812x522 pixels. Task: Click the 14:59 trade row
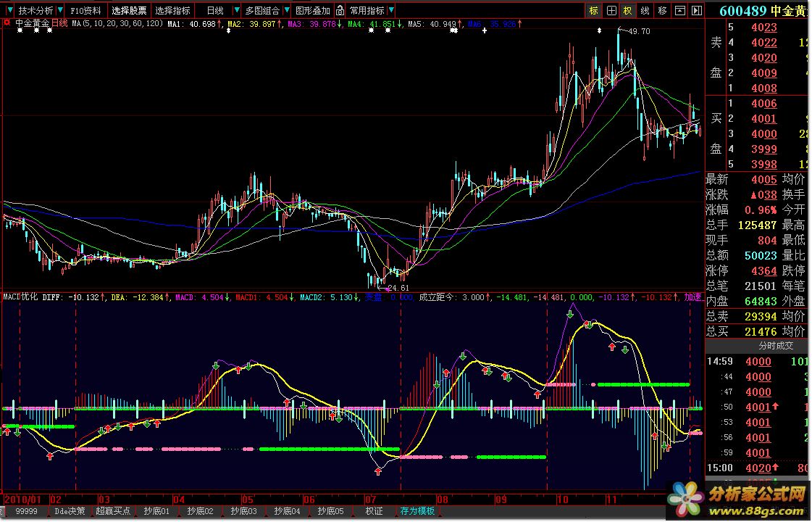(758, 362)
